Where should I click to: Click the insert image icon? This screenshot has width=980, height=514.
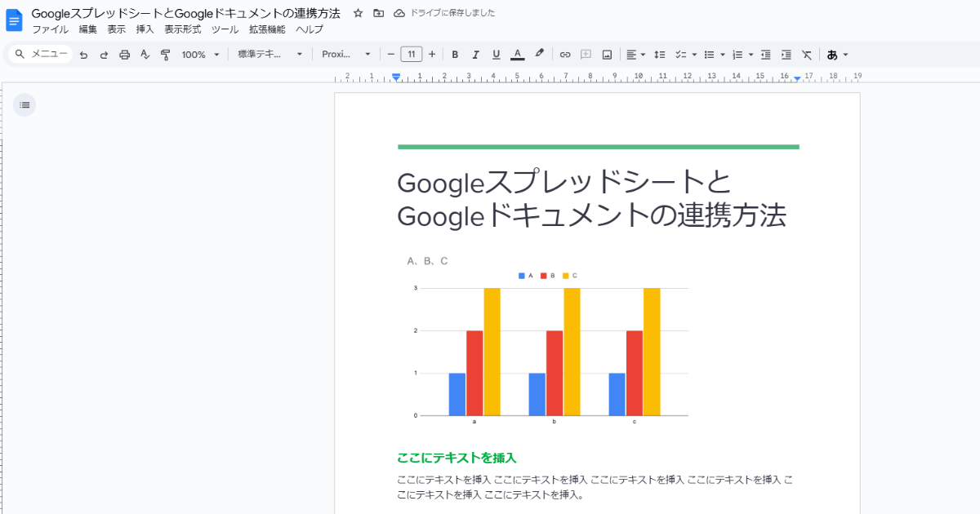click(x=607, y=55)
